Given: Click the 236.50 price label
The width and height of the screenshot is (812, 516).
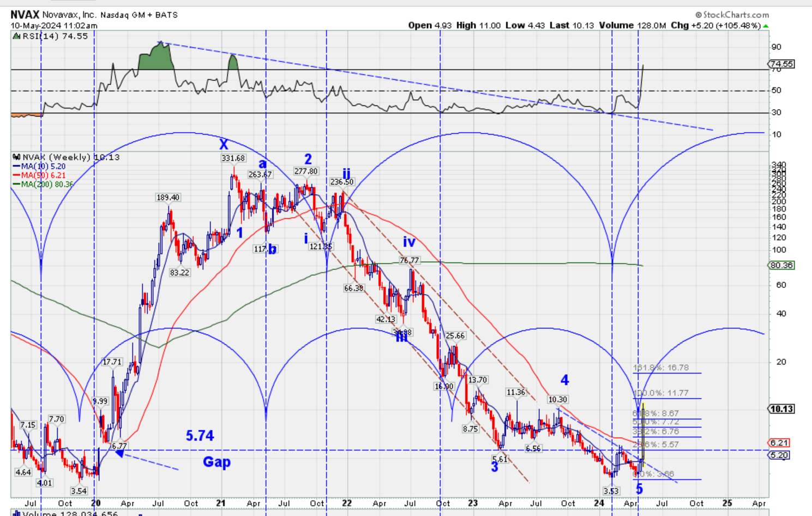Looking at the screenshot, I should click(x=342, y=182).
